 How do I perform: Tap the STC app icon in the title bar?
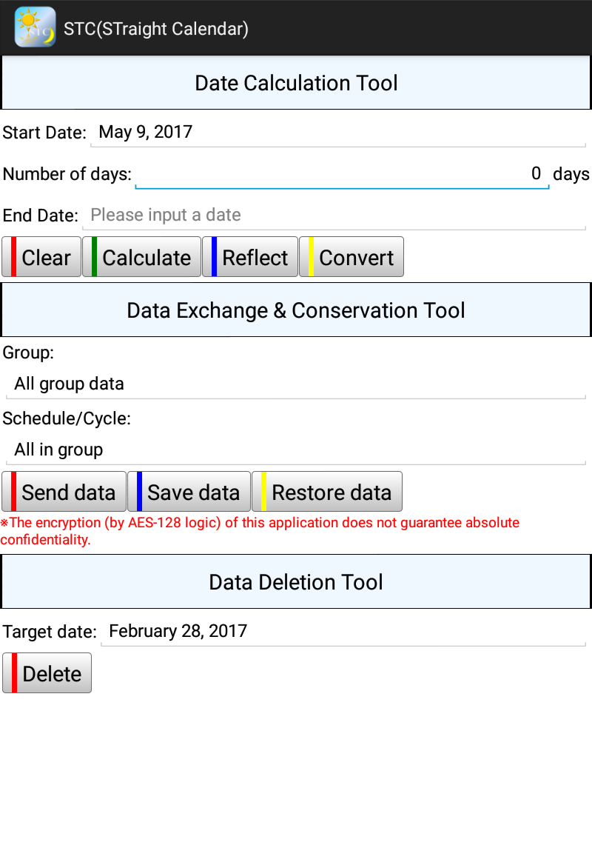click(x=35, y=27)
